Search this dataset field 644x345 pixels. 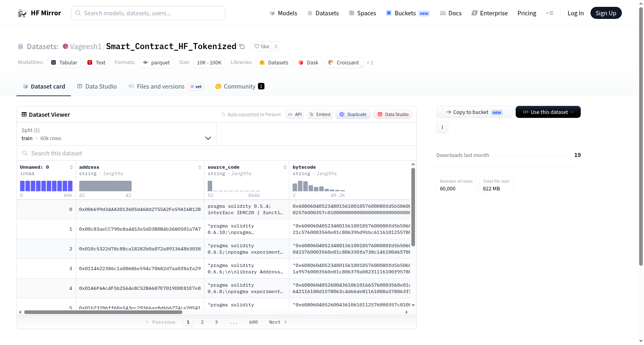tap(217, 153)
